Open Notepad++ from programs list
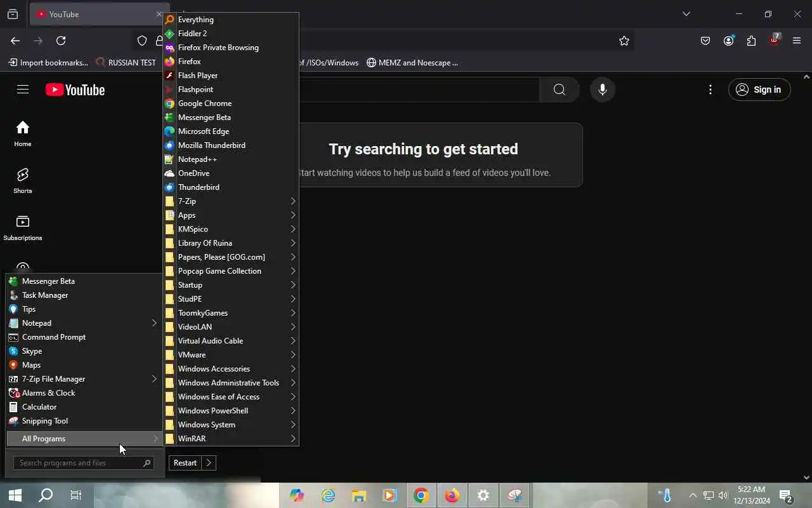 231,159
